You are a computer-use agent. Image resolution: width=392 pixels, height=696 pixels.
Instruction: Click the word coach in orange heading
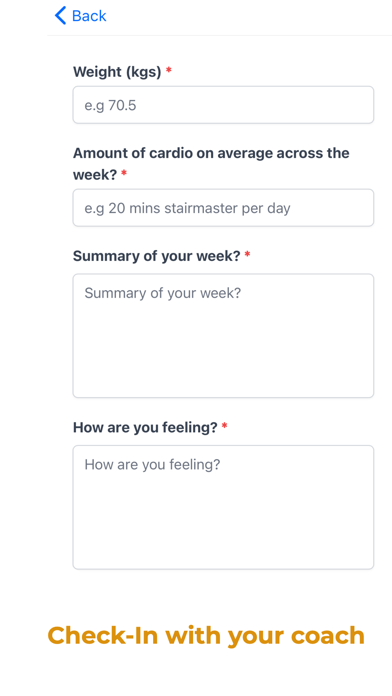tap(328, 636)
